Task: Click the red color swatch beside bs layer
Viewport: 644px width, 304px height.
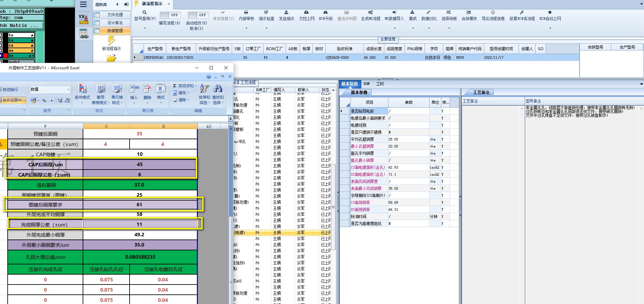Action: pos(5,56)
